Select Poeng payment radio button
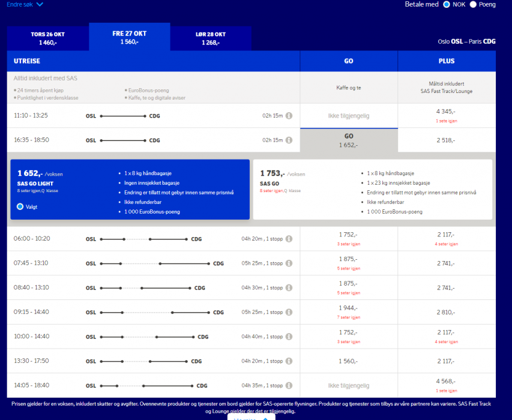The width and height of the screenshot is (512, 420). [473, 4]
